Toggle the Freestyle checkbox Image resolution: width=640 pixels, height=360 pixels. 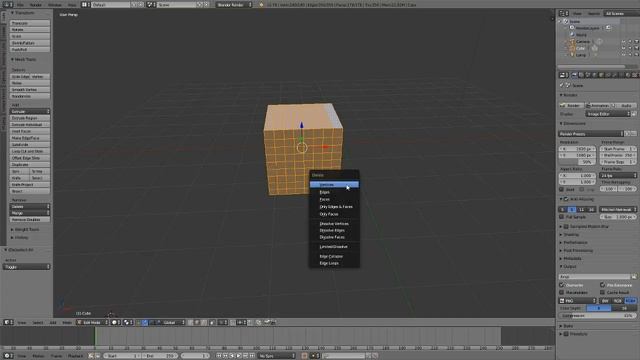click(566, 334)
